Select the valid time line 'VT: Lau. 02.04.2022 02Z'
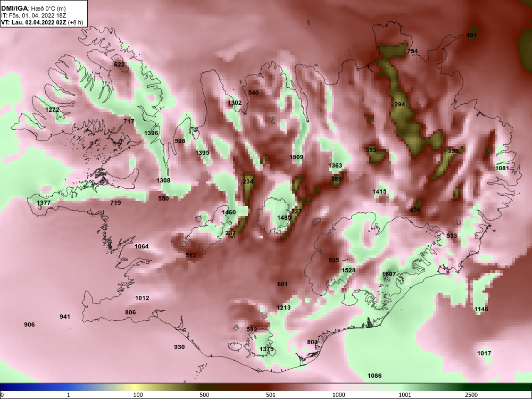The height and width of the screenshot is (399, 532). (x=34, y=23)
